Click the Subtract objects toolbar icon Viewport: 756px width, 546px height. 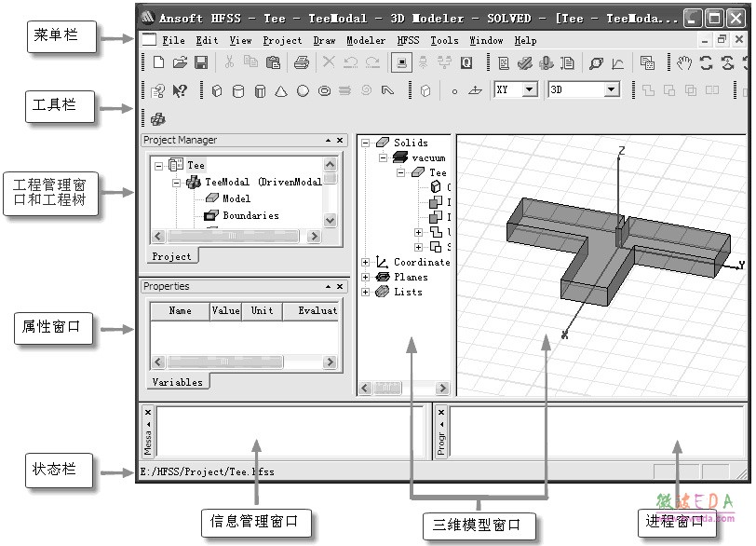pyautogui.click(x=669, y=90)
